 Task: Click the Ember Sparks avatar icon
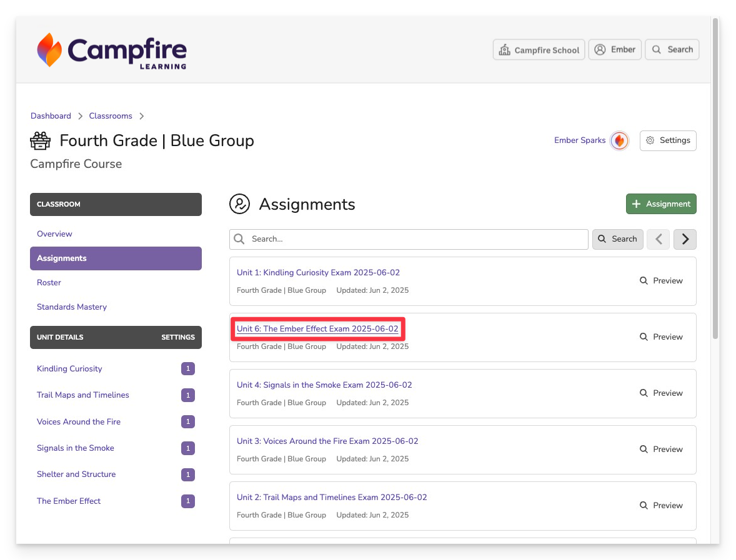click(620, 140)
